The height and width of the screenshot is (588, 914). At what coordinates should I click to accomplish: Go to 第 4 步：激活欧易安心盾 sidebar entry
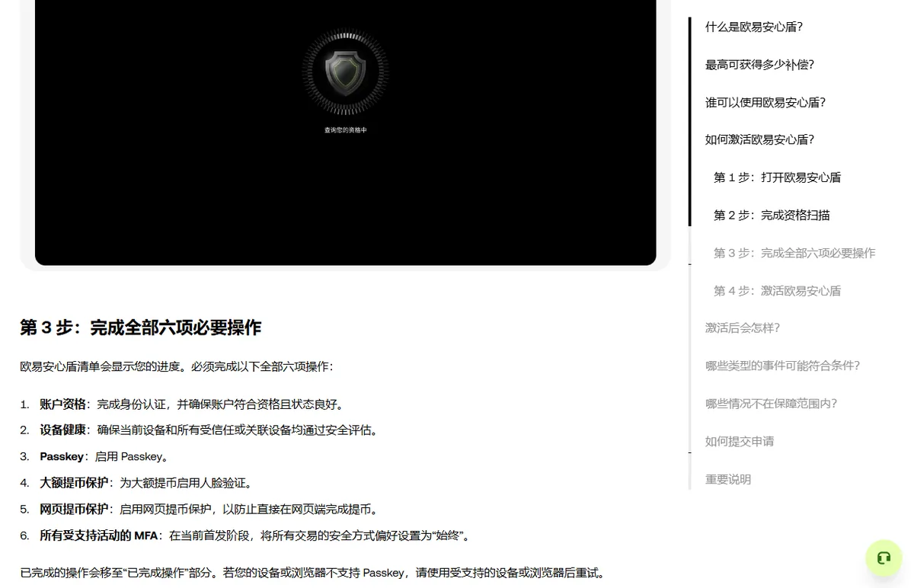click(777, 291)
